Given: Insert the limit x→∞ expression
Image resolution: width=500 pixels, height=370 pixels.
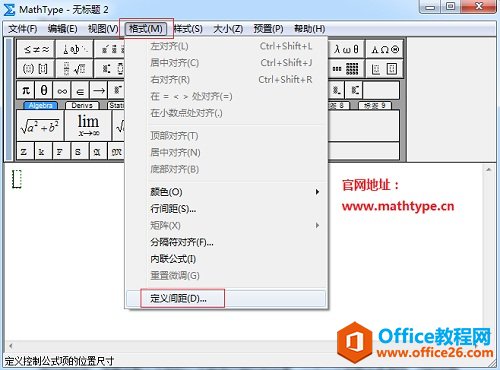Looking at the screenshot, I should point(88,126).
